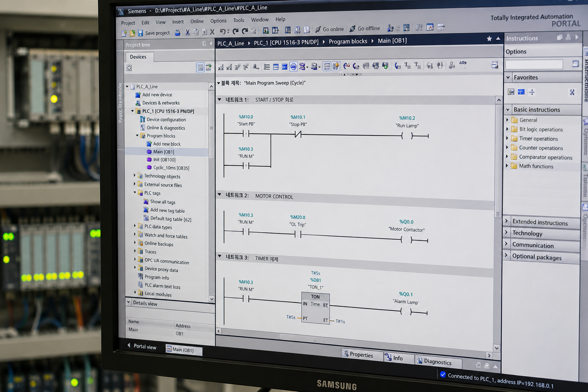Viewport: 588px width, 392px height.
Task: Click Go online
Action: pos(330,29)
